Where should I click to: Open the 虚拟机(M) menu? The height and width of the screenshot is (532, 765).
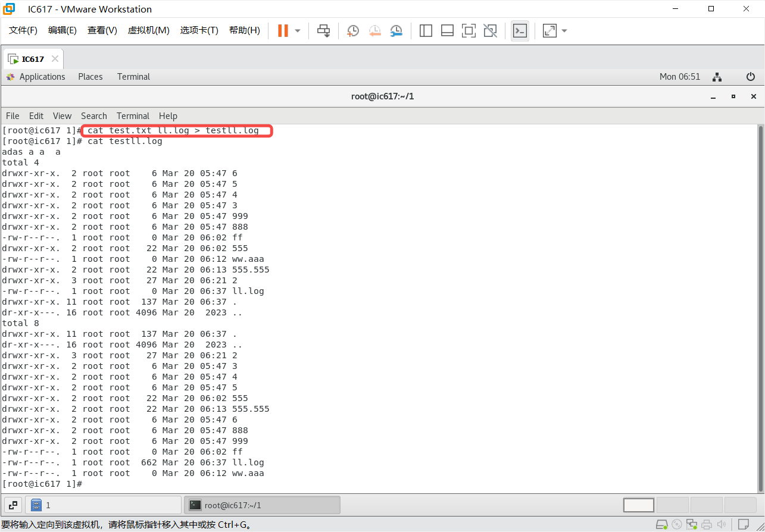point(149,30)
